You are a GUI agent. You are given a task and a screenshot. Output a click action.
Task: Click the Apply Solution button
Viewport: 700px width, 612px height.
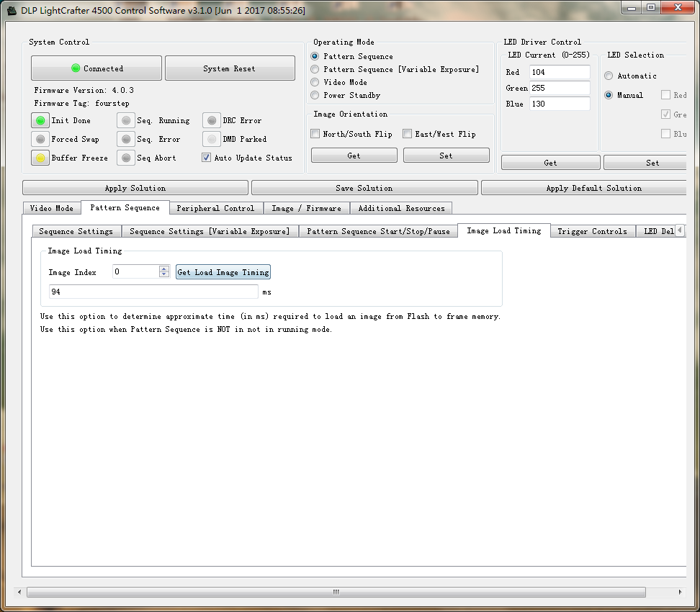click(x=135, y=188)
